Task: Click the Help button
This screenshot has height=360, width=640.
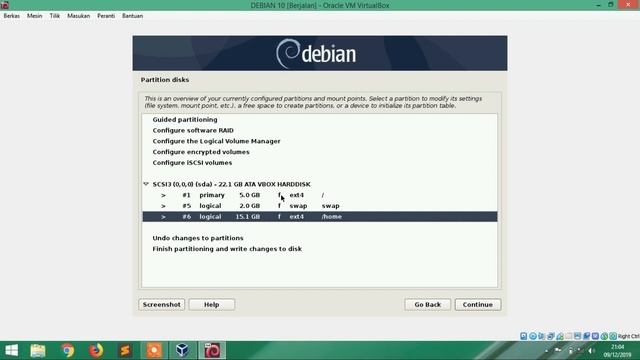Action: (211, 304)
